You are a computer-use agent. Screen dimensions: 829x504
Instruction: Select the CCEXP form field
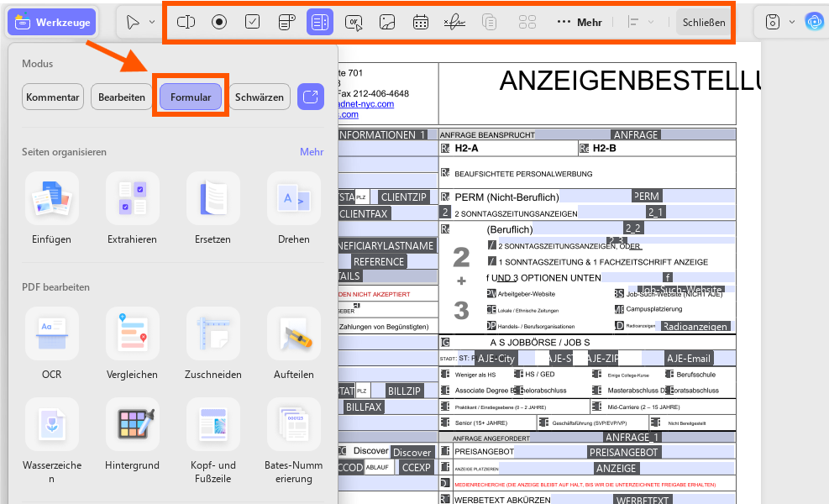pyautogui.click(x=416, y=468)
